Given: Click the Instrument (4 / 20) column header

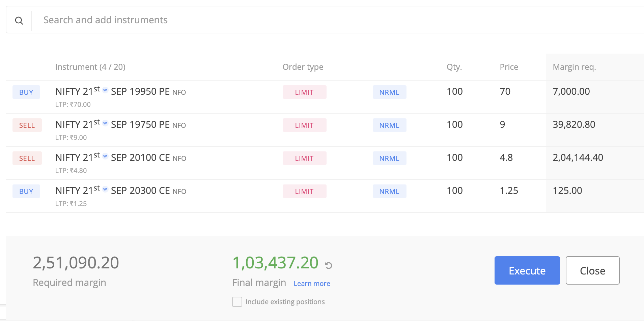Looking at the screenshot, I should 90,67.
